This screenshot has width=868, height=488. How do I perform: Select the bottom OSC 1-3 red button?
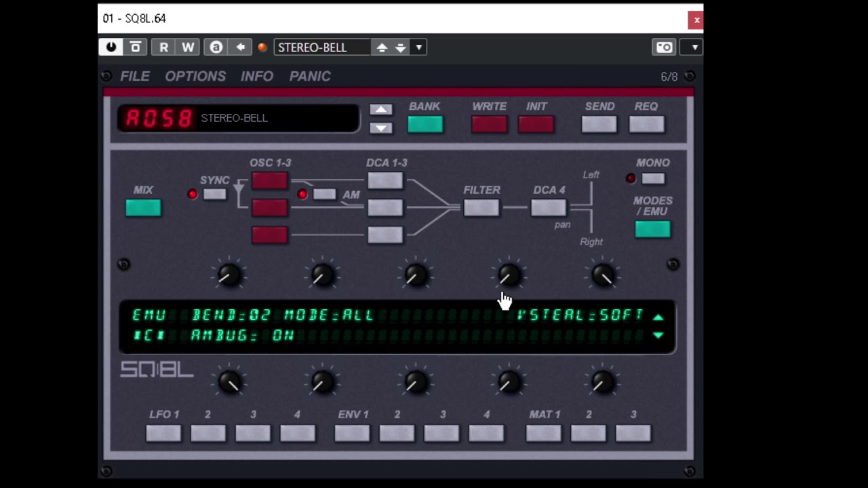coord(269,235)
